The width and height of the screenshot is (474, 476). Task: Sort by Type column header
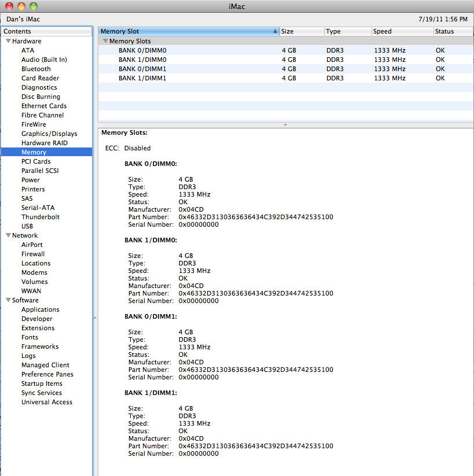pos(348,31)
